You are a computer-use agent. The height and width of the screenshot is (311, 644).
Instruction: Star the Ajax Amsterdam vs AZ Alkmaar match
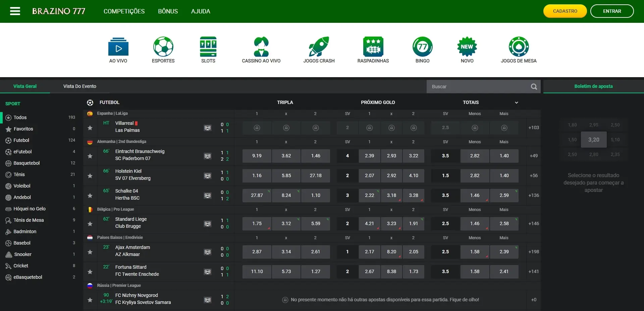coord(90,252)
